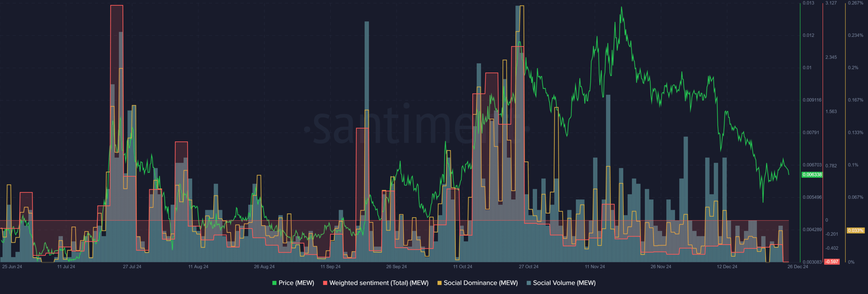Image resolution: width=868 pixels, height=294 pixels.
Task: Click the 26 Dec 24 date label
Action: (798, 267)
